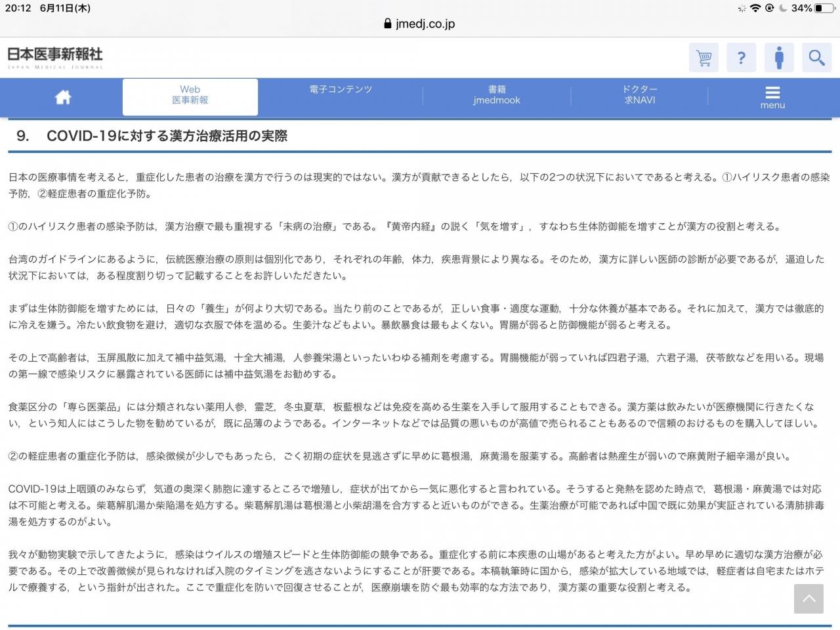
Task: Click the padlock icon beside jmedj.co.jp
Action: pos(387,24)
